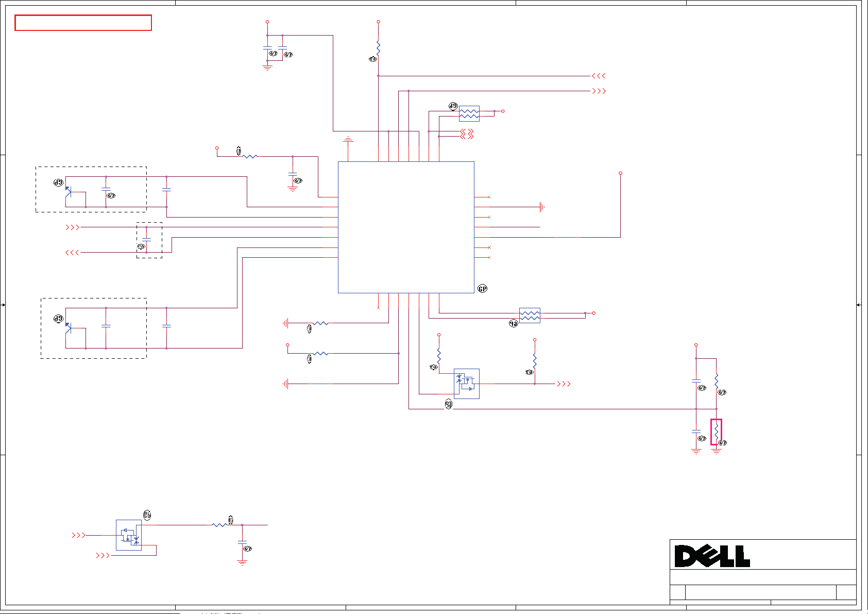Click the upper input port feeding the bottom-left MOSFET
The width and height of the screenshot is (868, 614).
78,535
